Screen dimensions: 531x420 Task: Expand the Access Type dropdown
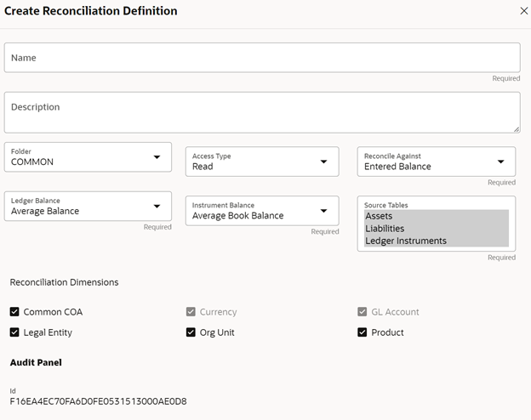[x=262, y=162]
